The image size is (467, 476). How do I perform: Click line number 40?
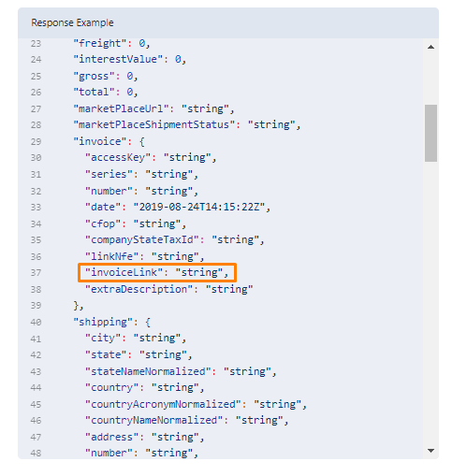pyautogui.click(x=36, y=322)
